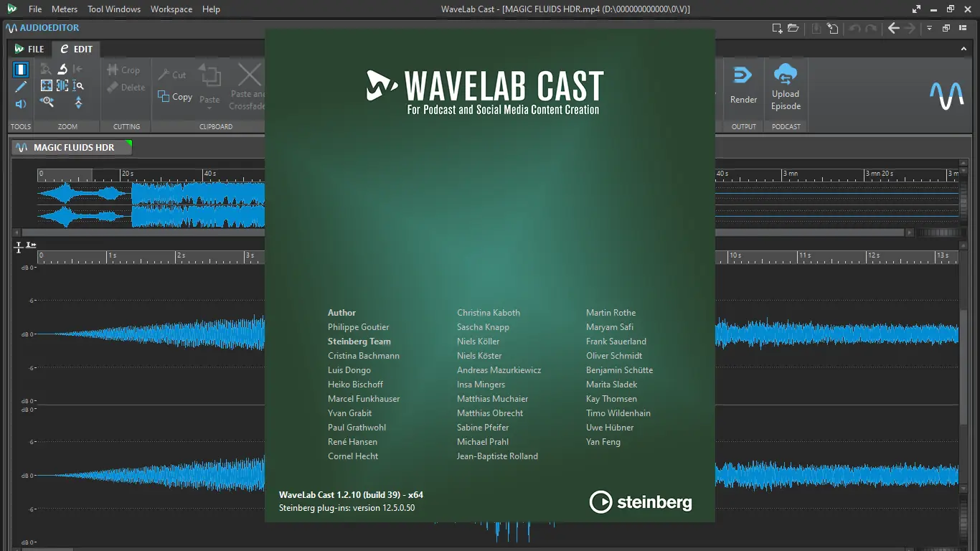Click the split view cursor icon
This screenshot has width=980, height=551.
[19, 246]
